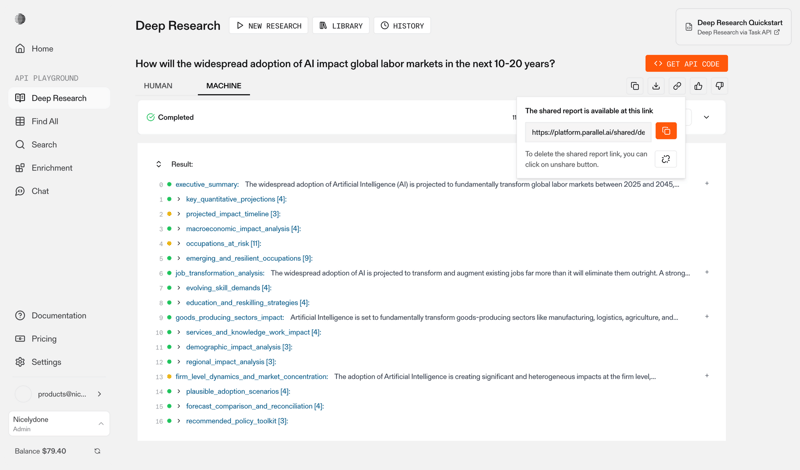Expand occupations_at_risk tree node

(x=179, y=243)
